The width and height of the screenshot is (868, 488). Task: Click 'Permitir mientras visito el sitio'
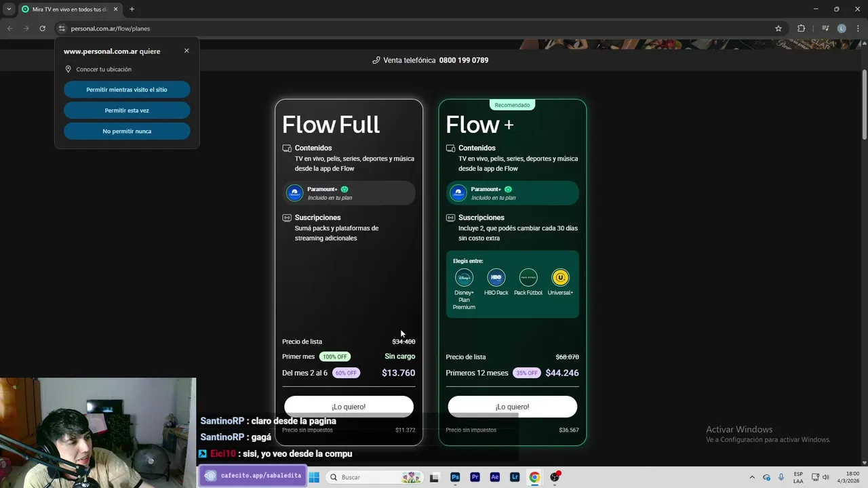click(127, 89)
